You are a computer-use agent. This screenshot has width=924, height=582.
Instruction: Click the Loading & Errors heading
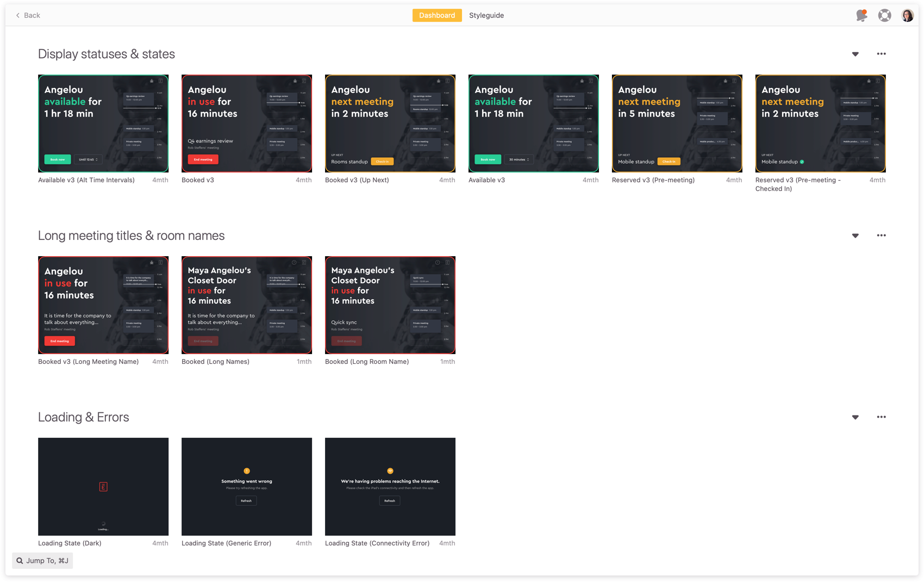(84, 417)
